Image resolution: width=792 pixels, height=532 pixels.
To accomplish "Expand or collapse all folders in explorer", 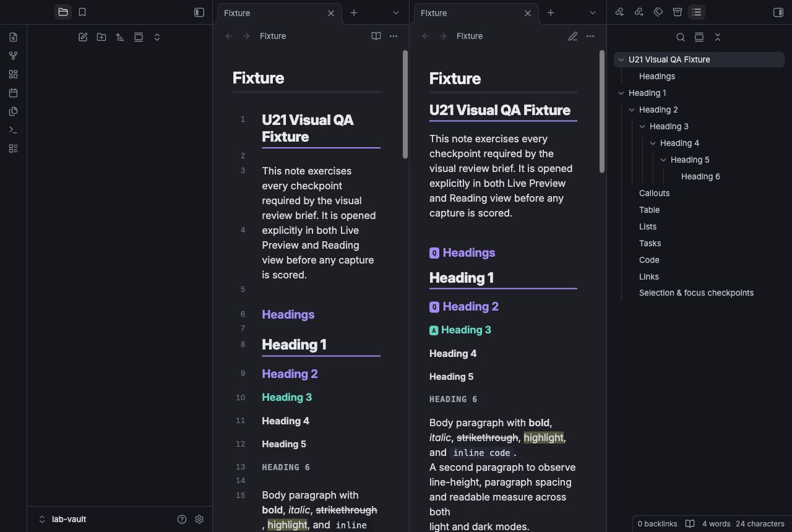I will coord(157,37).
